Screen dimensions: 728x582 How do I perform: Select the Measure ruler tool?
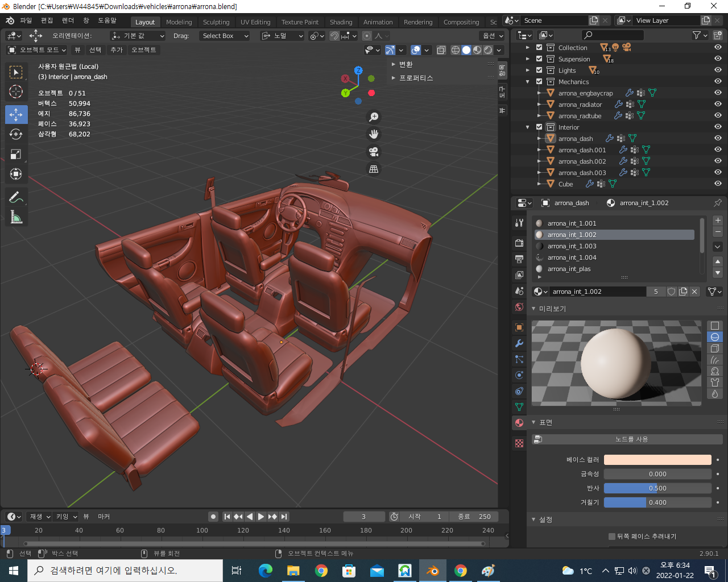(16, 217)
